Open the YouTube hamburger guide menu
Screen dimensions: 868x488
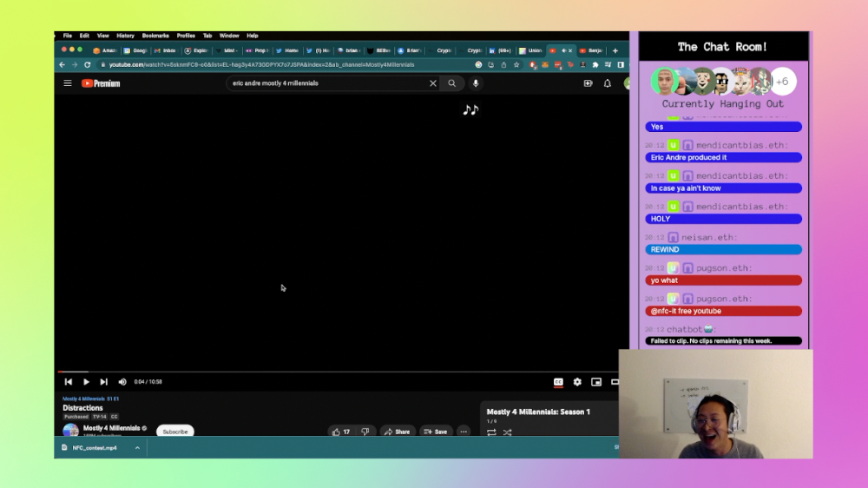pos(68,83)
